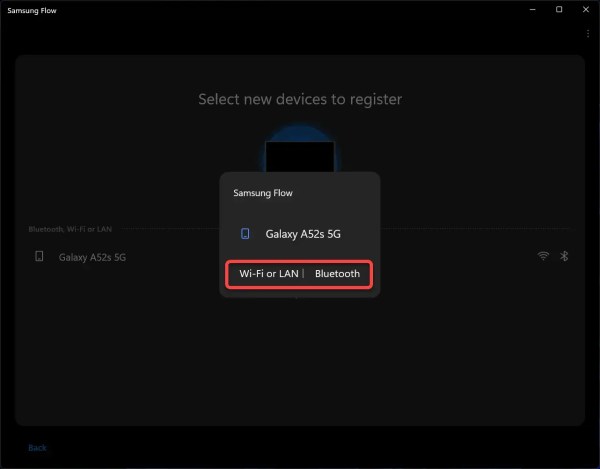
Task: Minimize the Samsung Flow window
Action: [x=533, y=10]
